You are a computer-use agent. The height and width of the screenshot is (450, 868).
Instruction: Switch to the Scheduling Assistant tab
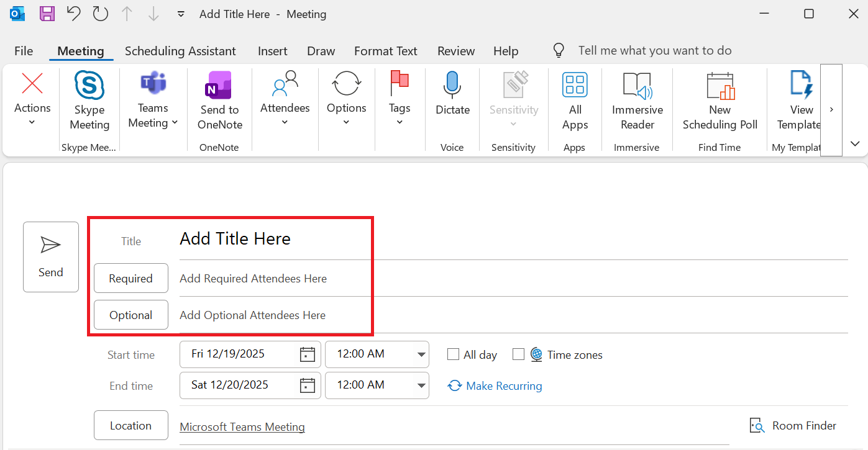[180, 51]
